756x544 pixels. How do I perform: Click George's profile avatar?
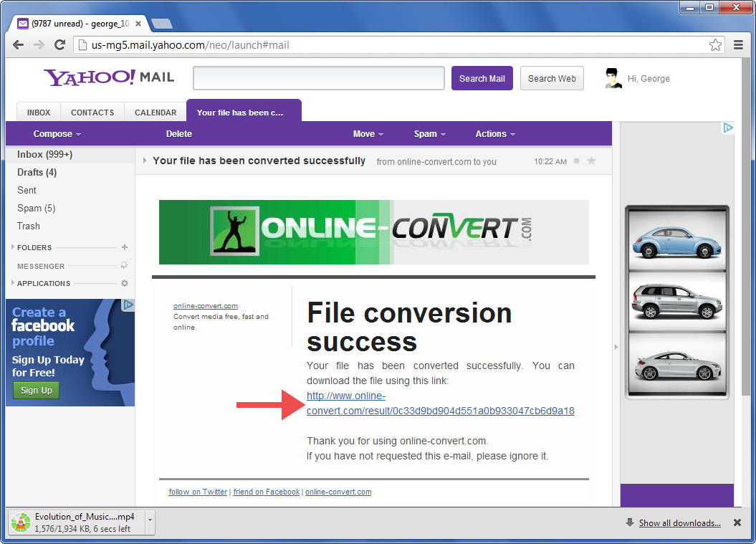tap(613, 78)
